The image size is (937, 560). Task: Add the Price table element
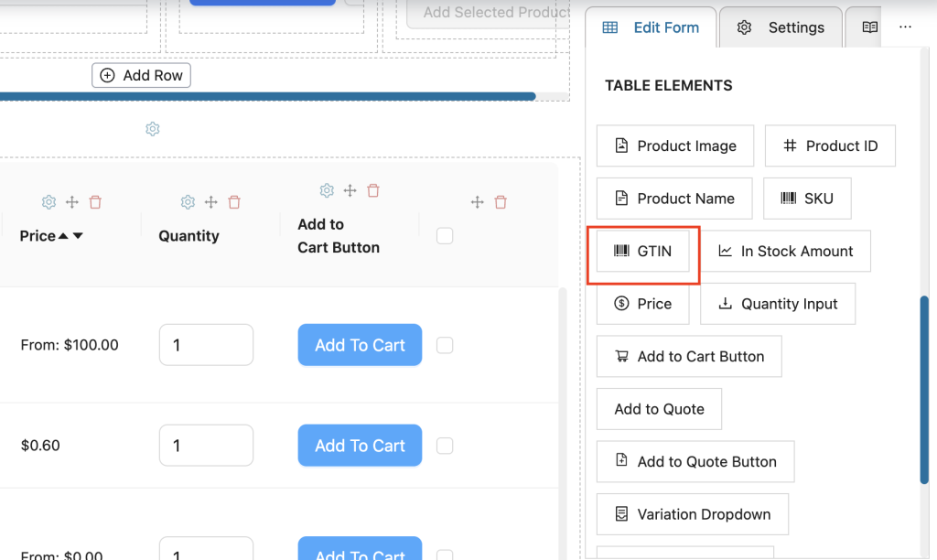coord(643,304)
